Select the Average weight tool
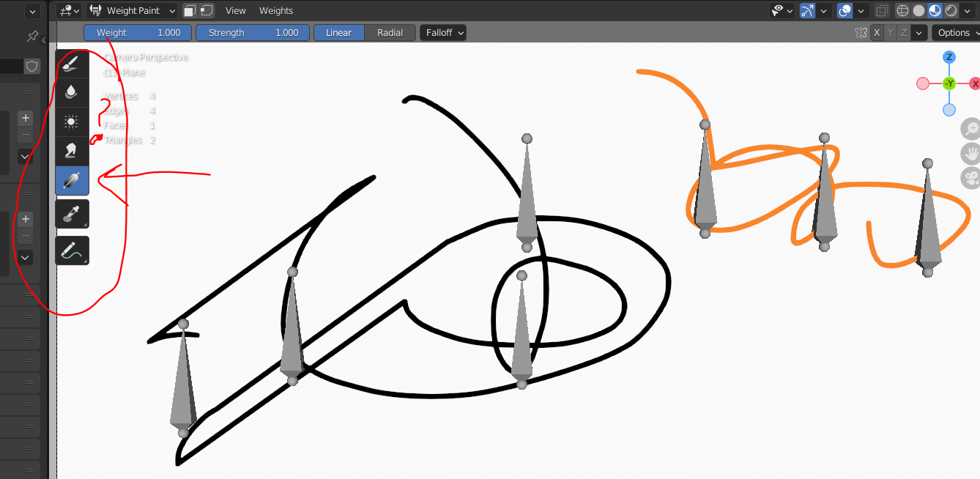The image size is (980, 479). point(72,122)
